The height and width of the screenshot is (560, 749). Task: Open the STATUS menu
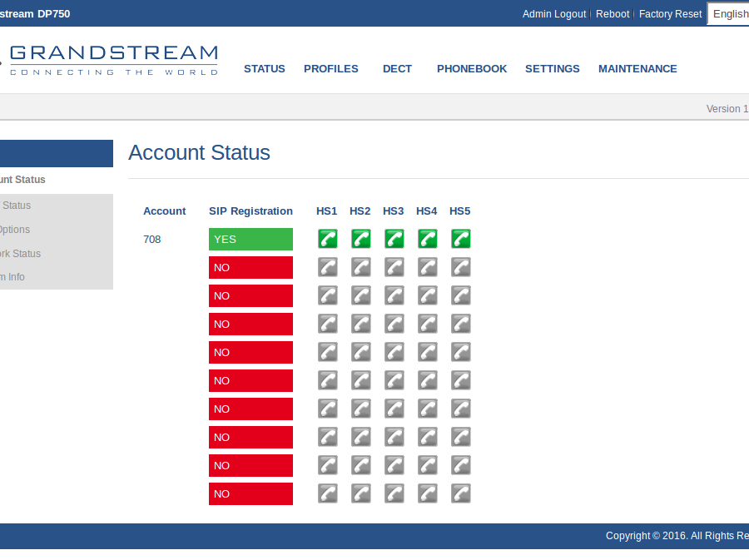(x=265, y=69)
